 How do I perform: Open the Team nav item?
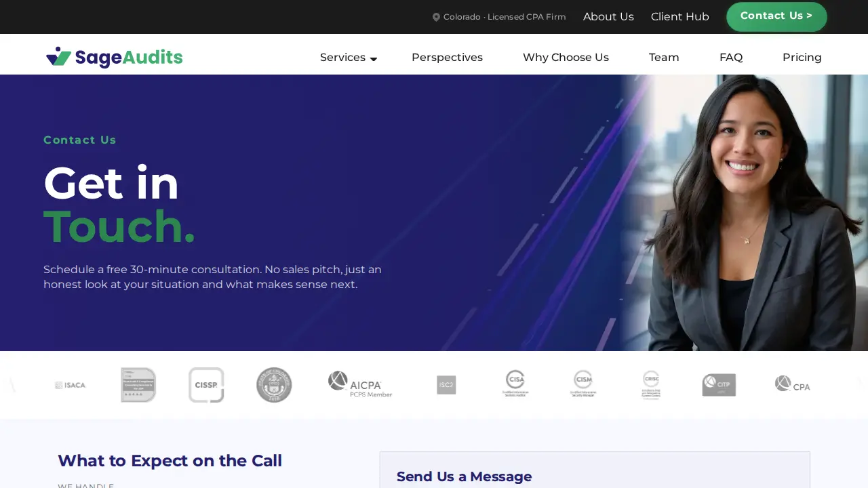(664, 58)
